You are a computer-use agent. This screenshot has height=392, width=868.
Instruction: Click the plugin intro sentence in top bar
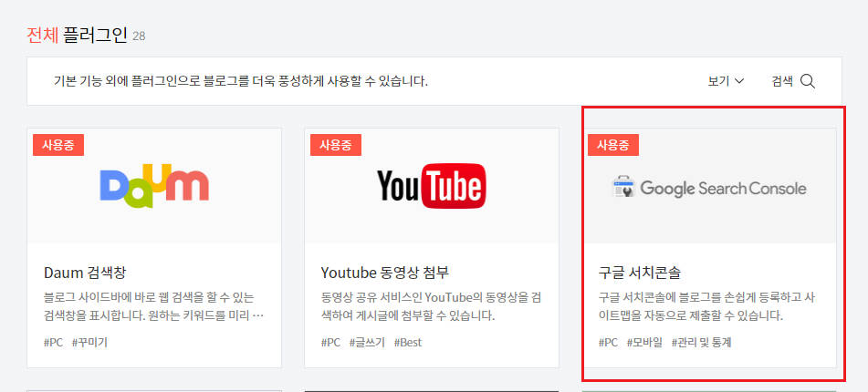(x=241, y=81)
